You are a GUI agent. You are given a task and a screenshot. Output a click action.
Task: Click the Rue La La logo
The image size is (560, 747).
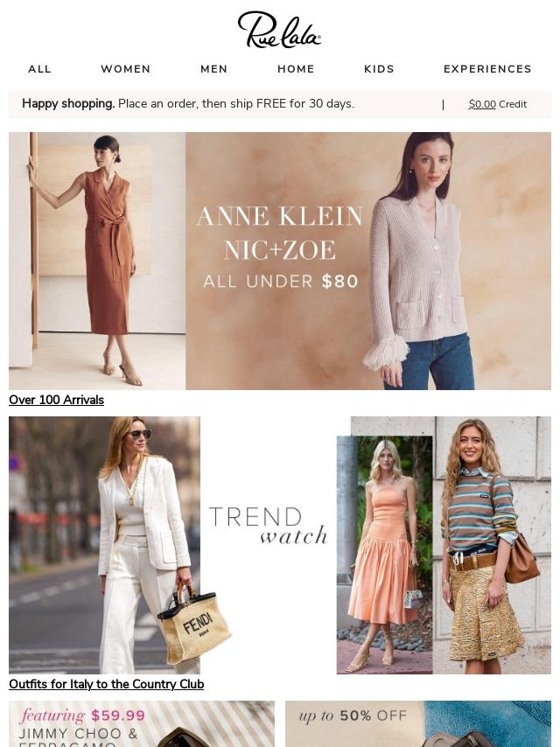(x=279, y=30)
